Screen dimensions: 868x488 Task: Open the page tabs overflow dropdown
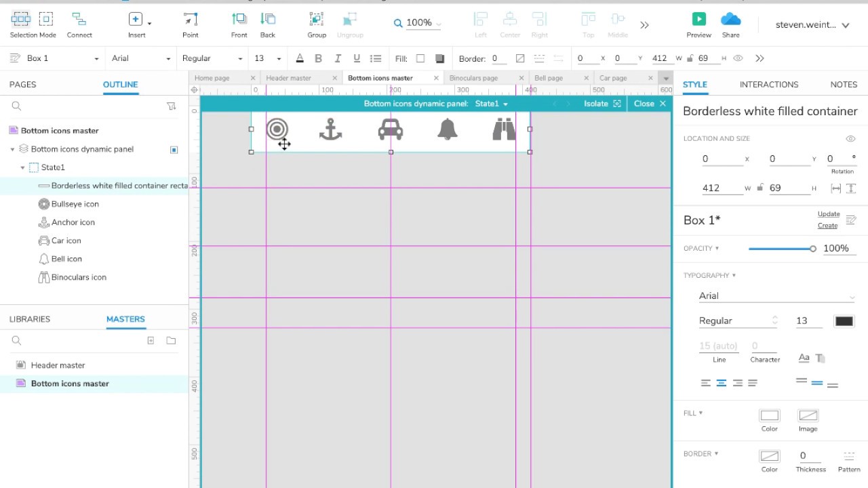[666, 79]
